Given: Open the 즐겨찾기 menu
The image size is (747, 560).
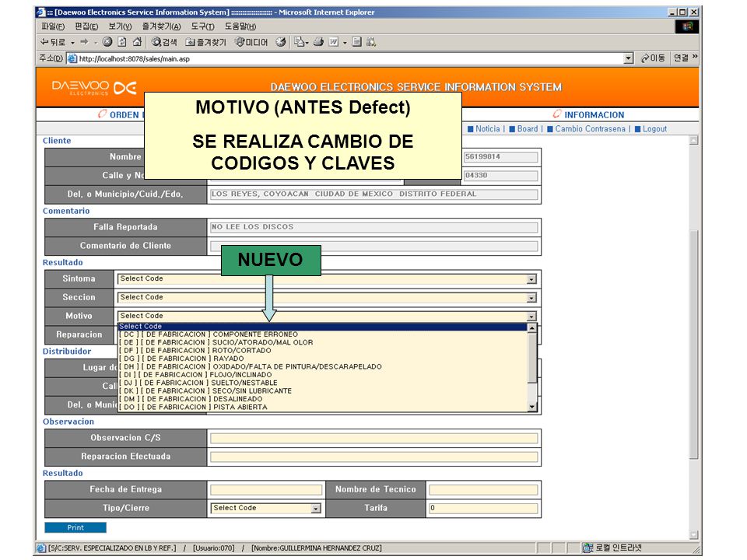Looking at the screenshot, I should click(162, 26).
